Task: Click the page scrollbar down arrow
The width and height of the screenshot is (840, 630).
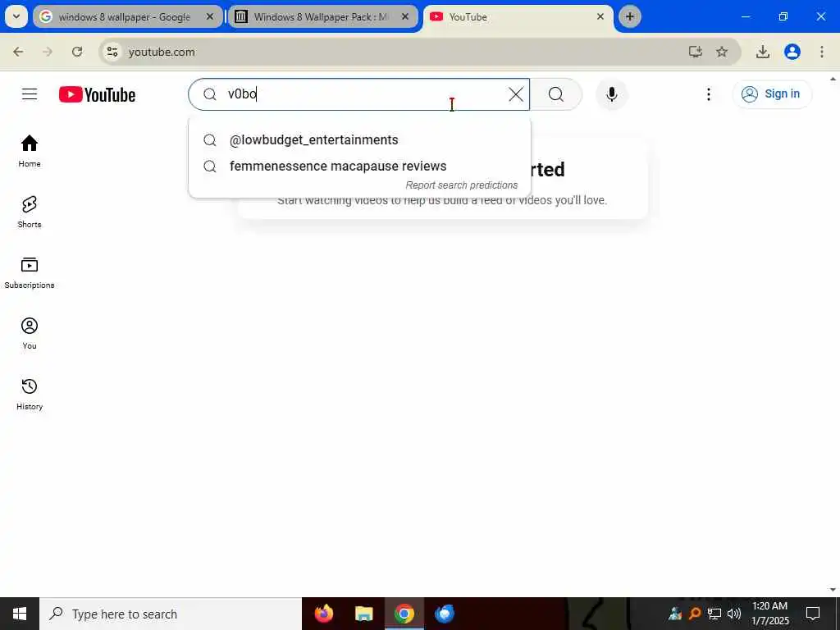Action: point(833,590)
